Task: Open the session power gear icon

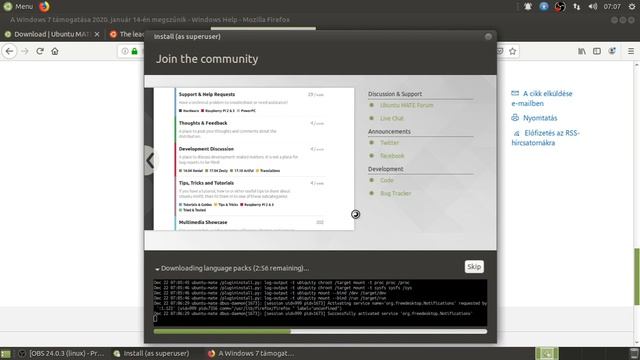Action: coord(632,7)
